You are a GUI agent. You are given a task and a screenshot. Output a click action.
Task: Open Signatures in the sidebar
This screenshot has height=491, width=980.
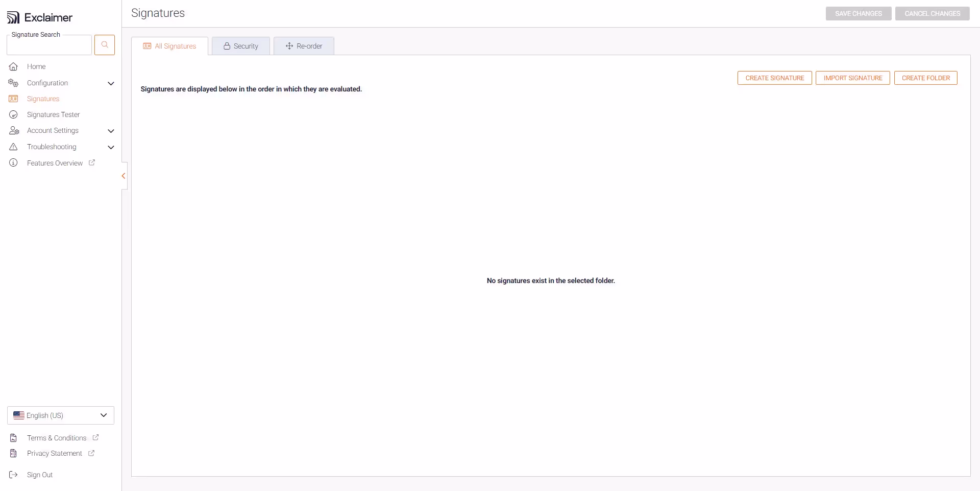point(43,99)
